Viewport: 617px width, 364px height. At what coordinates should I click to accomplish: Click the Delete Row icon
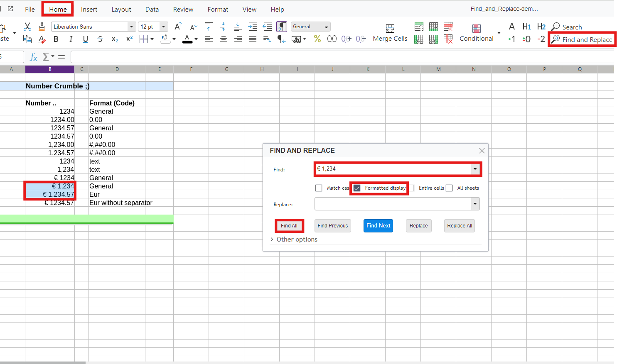[x=448, y=26]
